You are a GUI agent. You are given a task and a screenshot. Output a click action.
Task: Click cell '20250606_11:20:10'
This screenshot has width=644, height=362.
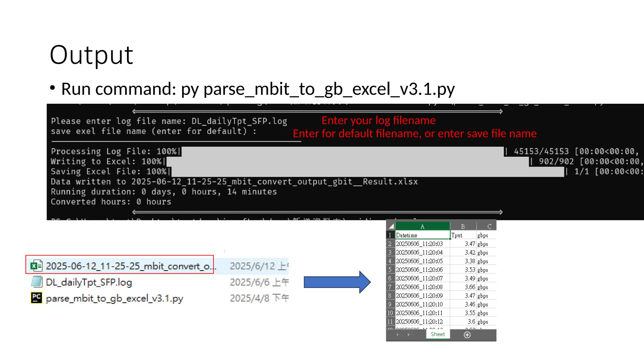click(422, 304)
